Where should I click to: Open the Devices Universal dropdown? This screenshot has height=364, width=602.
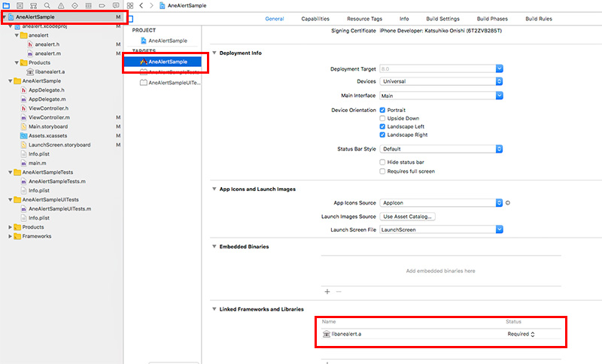pyautogui.click(x=441, y=81)
